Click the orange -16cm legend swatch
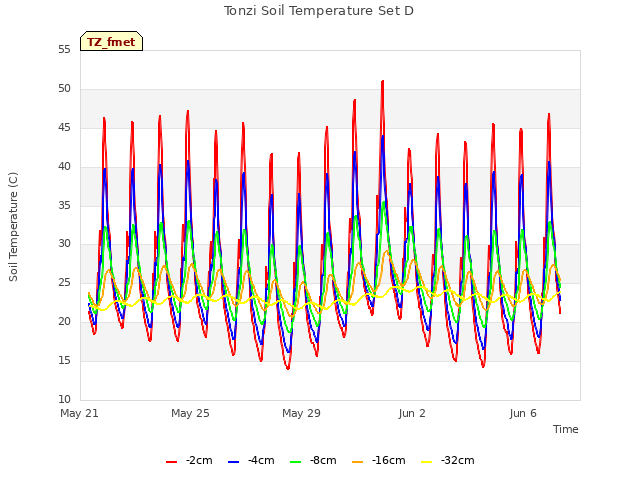The image size is (640, 480). coord(357,462)
